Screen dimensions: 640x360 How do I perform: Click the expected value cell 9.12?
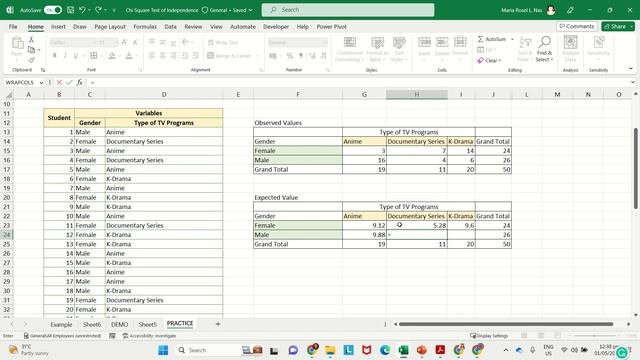point(364,226)
